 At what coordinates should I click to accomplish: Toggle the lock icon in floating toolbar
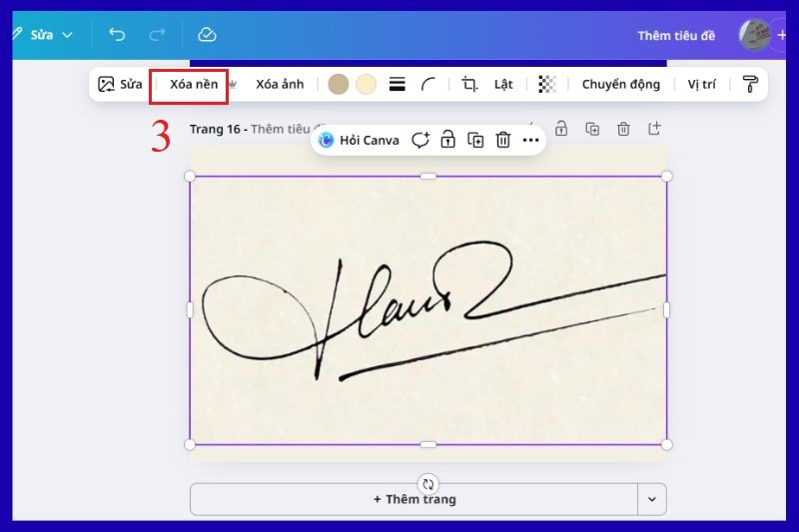coord(447,140)
